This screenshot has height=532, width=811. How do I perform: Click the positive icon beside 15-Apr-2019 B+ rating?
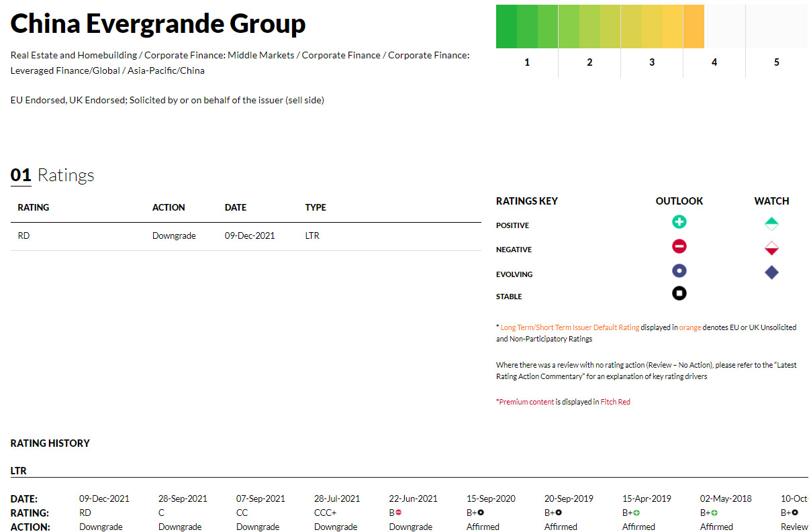[636, 513]
